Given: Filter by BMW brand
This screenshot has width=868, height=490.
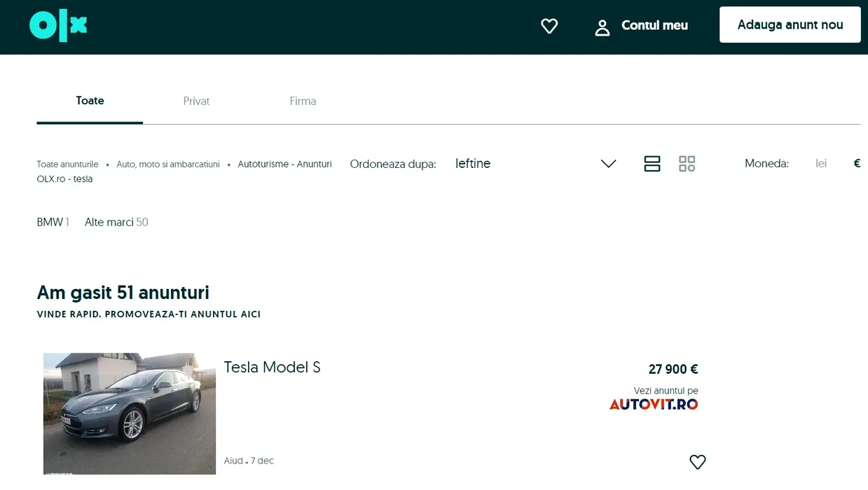Looking at the screenshot, I should click(x=53, y=222).
